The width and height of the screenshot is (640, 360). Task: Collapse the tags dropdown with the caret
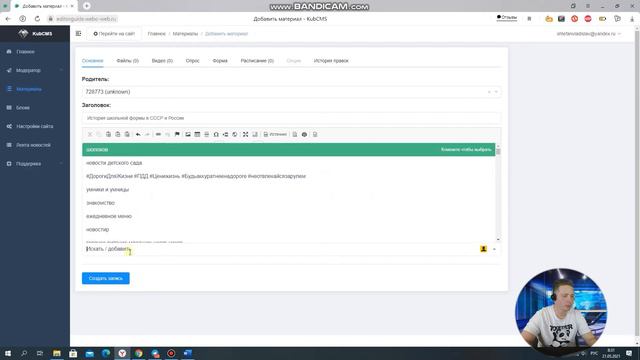pyautogui.click(x=494, y=249)
